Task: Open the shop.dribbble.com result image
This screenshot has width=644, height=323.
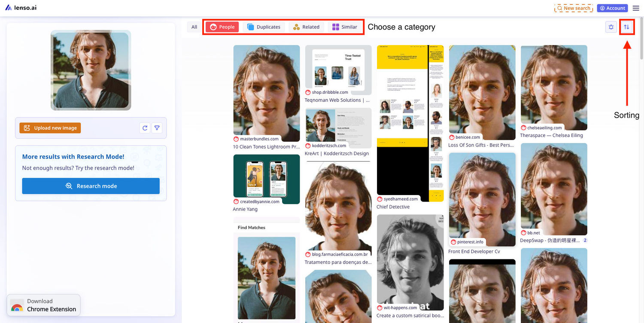Action: click(338, 70)
